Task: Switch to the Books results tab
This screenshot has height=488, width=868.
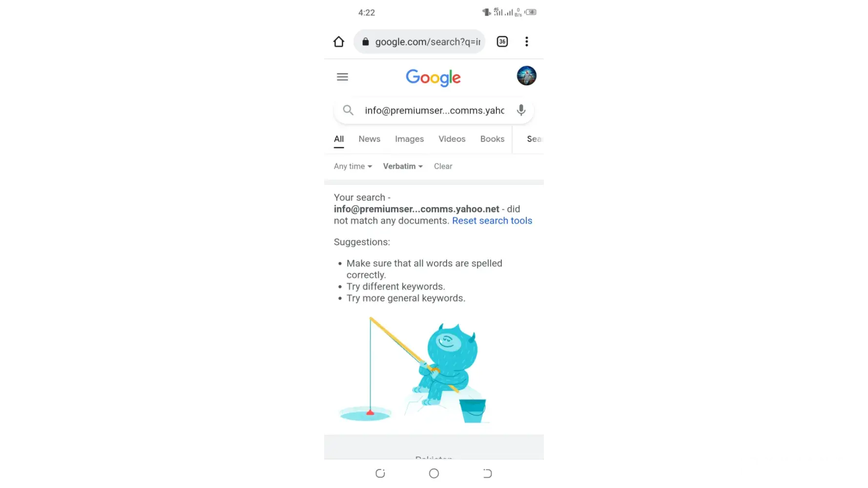Action: point(492,139)
